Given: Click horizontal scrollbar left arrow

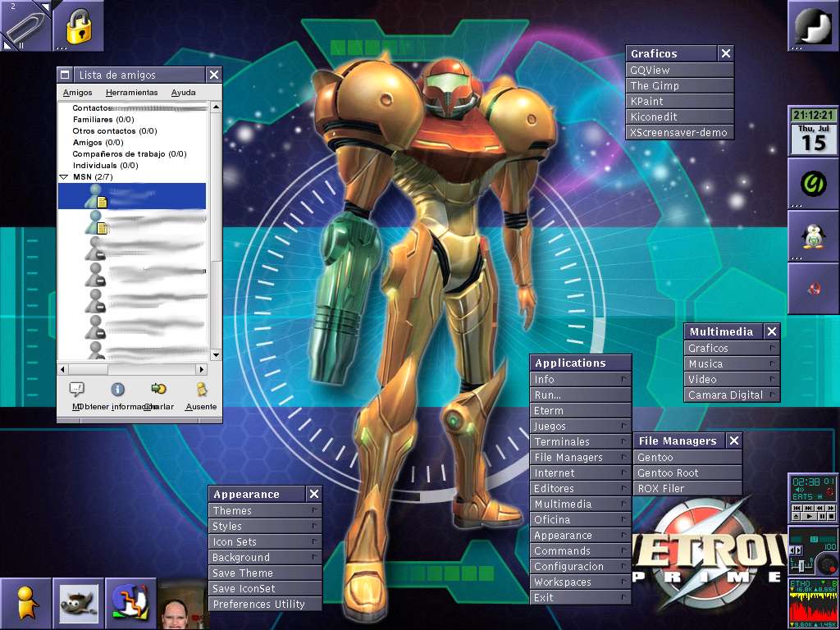Looking at the screenshot, I should coord(63,369).
